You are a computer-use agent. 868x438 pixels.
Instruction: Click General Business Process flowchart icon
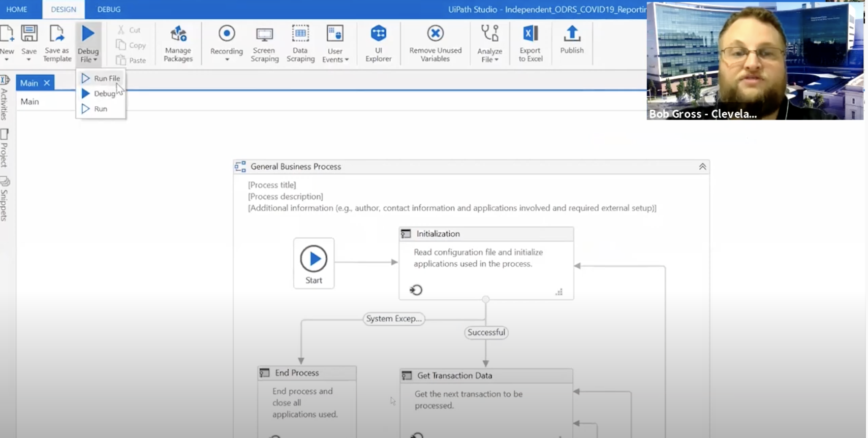[x=240, y=167]
